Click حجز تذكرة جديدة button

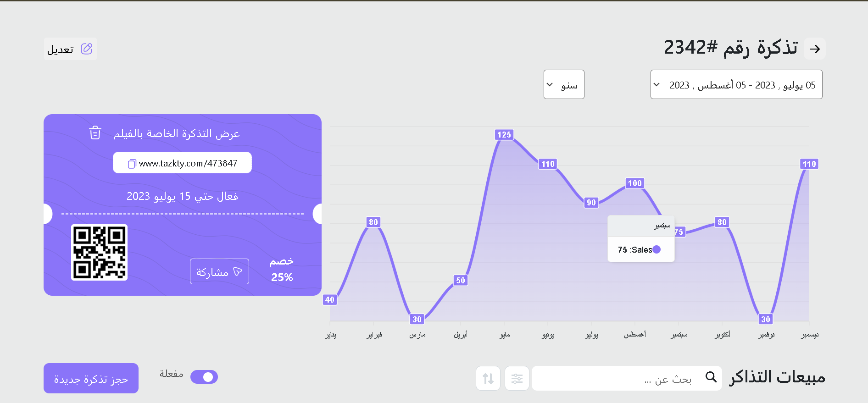[91, 378]
